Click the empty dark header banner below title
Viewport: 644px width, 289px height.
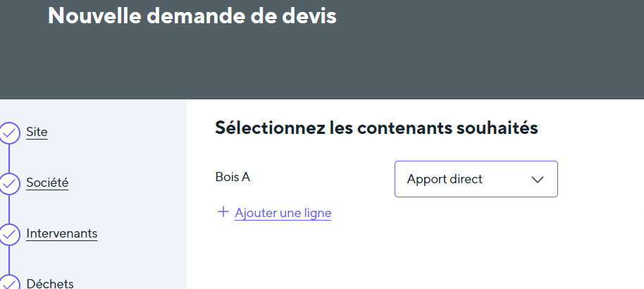pos(321,67)
